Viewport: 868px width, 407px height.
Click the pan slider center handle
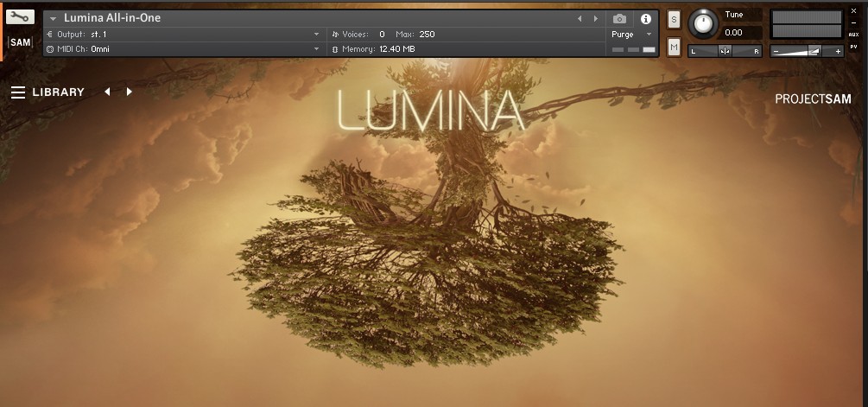tap(725, 52)
